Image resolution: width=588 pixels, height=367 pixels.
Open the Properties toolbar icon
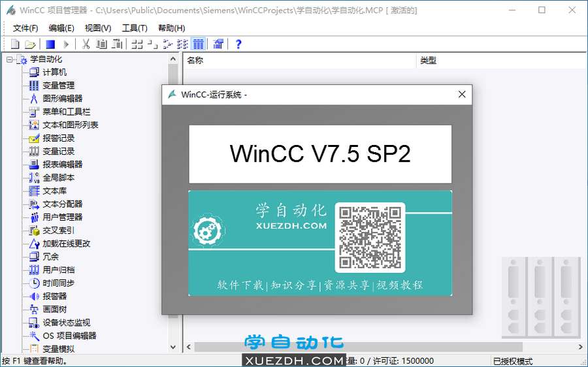218,44
